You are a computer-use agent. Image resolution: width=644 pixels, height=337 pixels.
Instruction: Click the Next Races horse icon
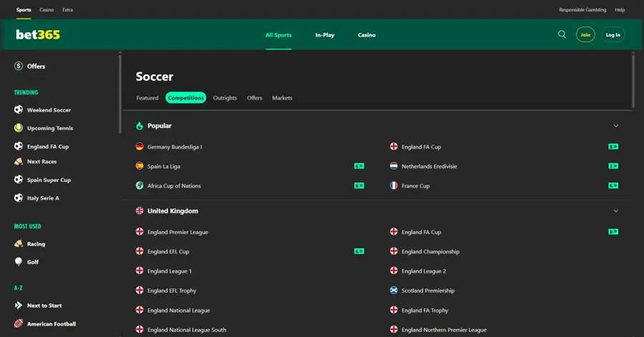19,161
